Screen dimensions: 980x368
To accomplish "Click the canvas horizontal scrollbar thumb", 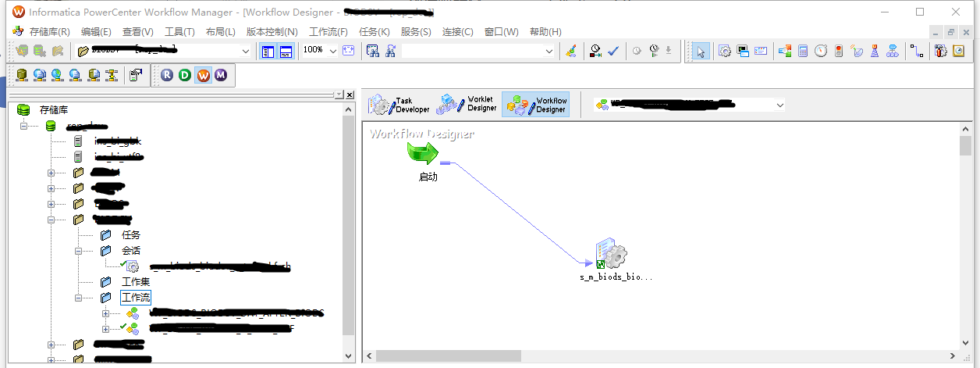I will pos(448,356).
